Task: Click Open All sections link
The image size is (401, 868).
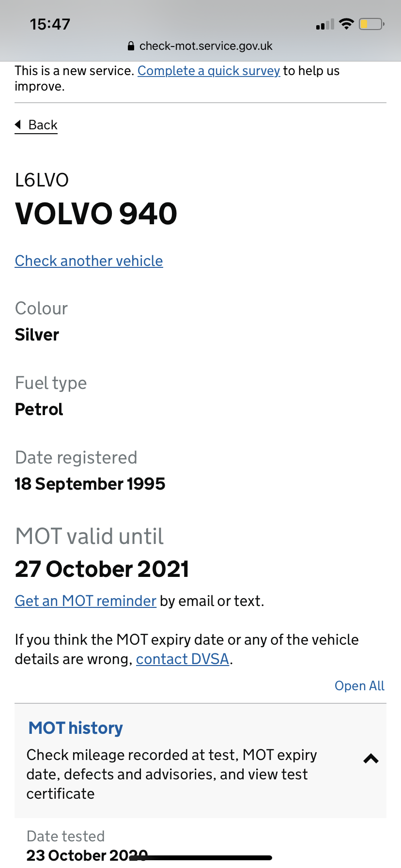Action: (359, 686)
